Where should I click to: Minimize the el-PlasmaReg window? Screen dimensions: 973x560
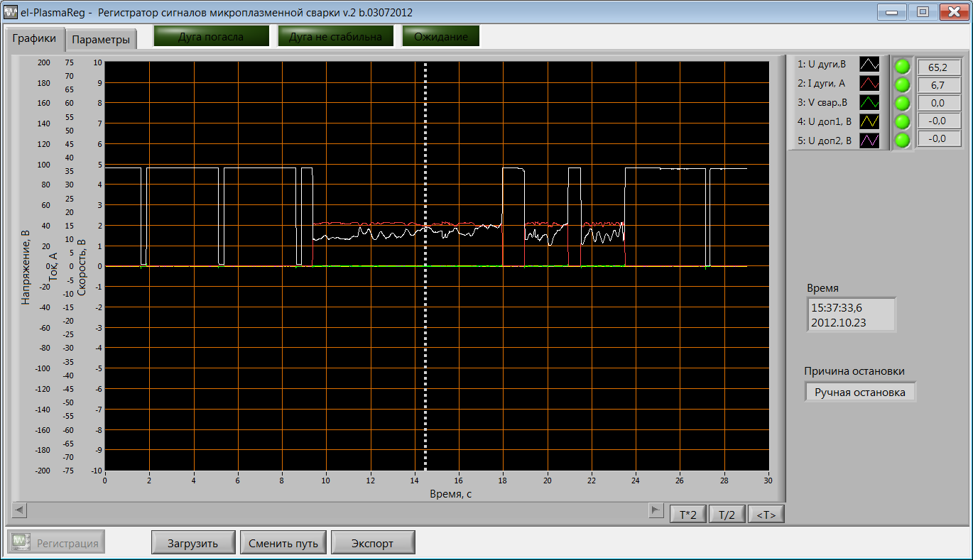[892, 11]
